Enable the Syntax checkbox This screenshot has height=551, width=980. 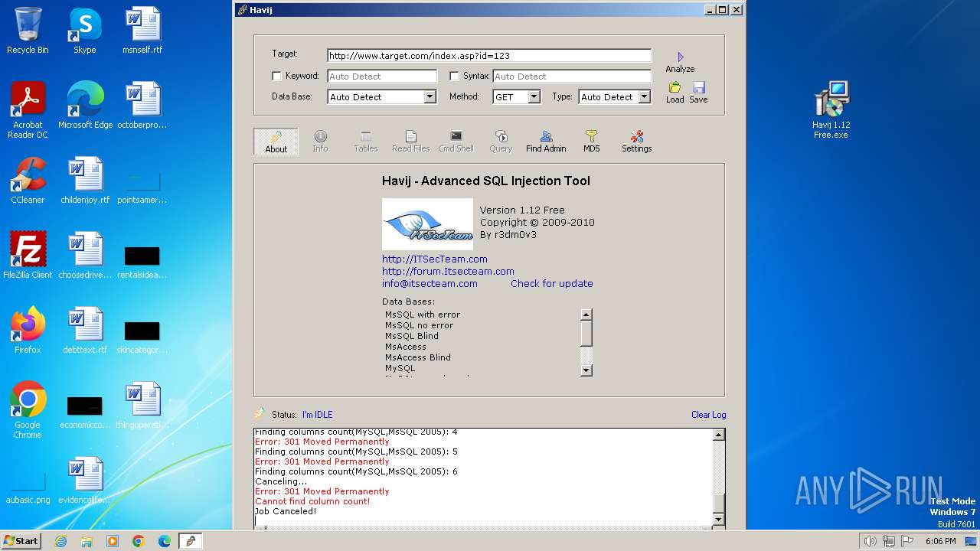[454, 76]
